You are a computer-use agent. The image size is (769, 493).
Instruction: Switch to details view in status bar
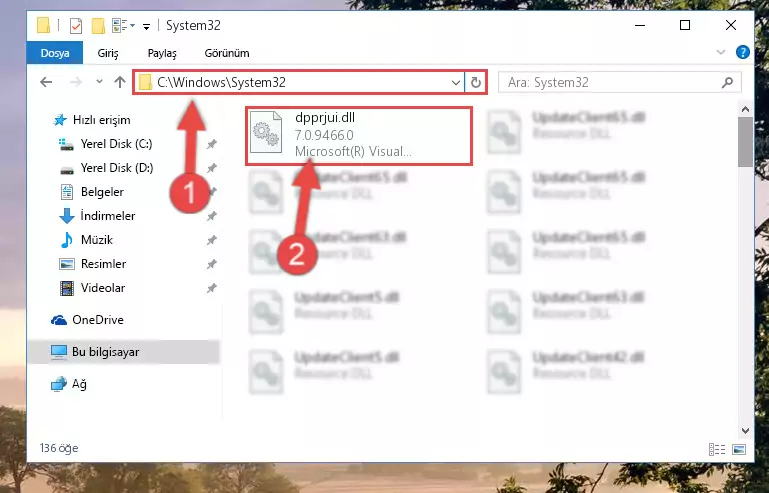pos(717,449)
